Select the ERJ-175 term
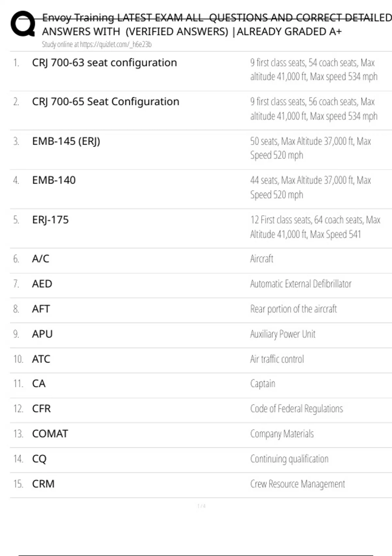Viewport: 392px width, 556px height. click(x=50, y=220)
